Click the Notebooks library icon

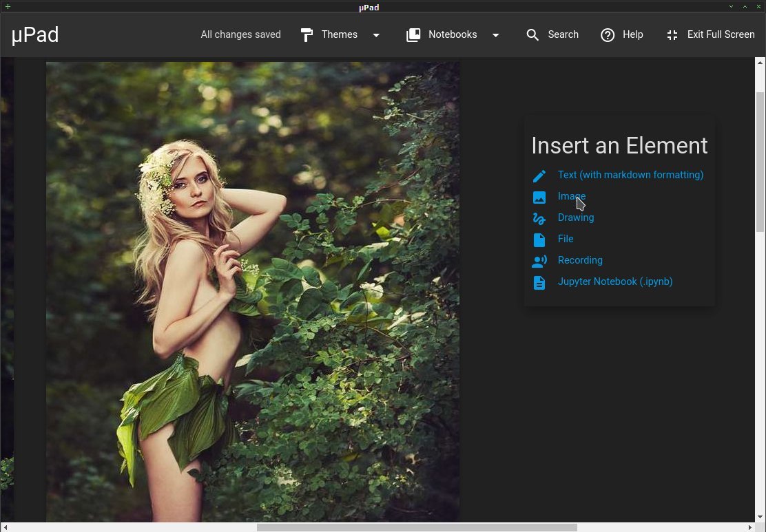coord(413,34)
